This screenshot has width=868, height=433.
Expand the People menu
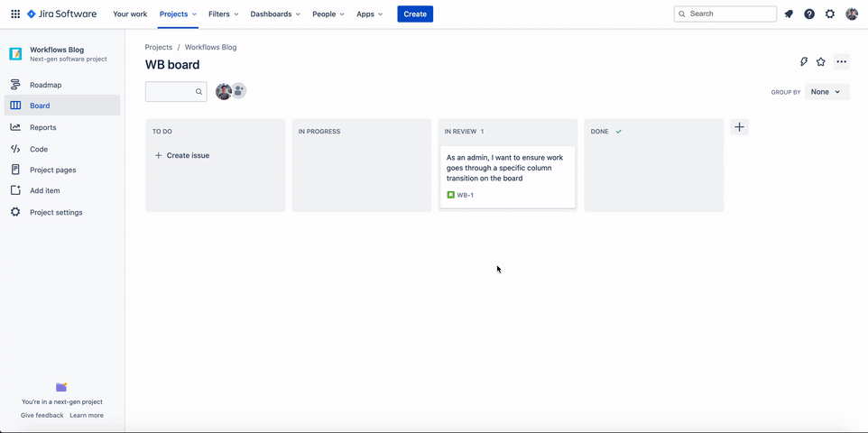pos(328,14)
